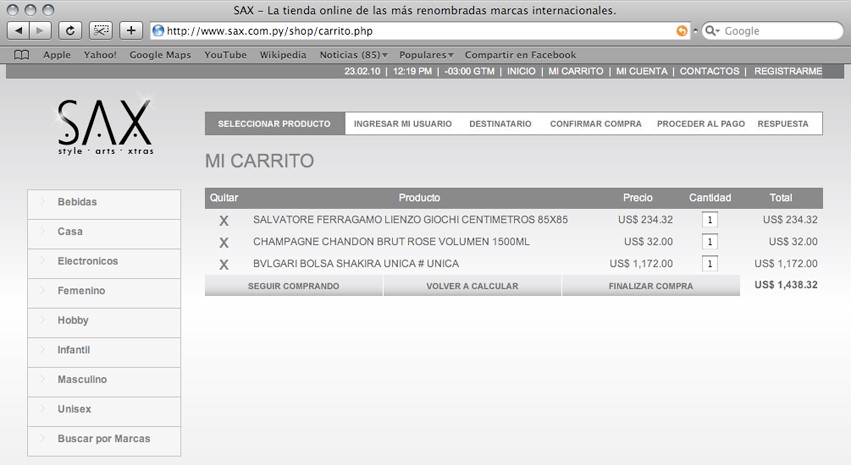The height and width of the screenshot is (465, 851).
Task: Expand the Populares bookmarks dropdown
Action: [426, 55]
